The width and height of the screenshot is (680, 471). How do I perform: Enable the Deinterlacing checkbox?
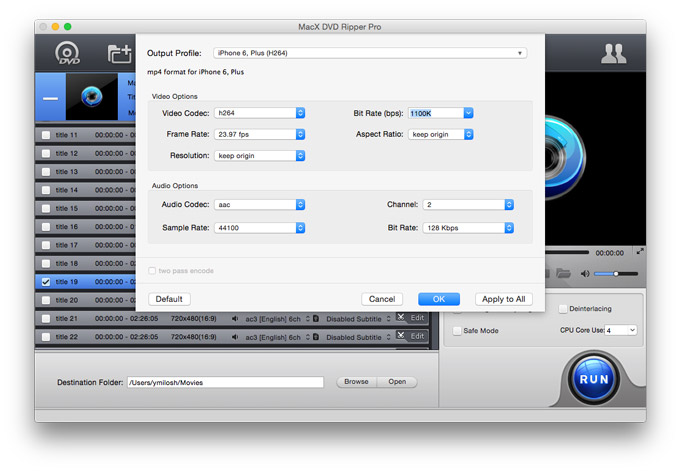563,309
